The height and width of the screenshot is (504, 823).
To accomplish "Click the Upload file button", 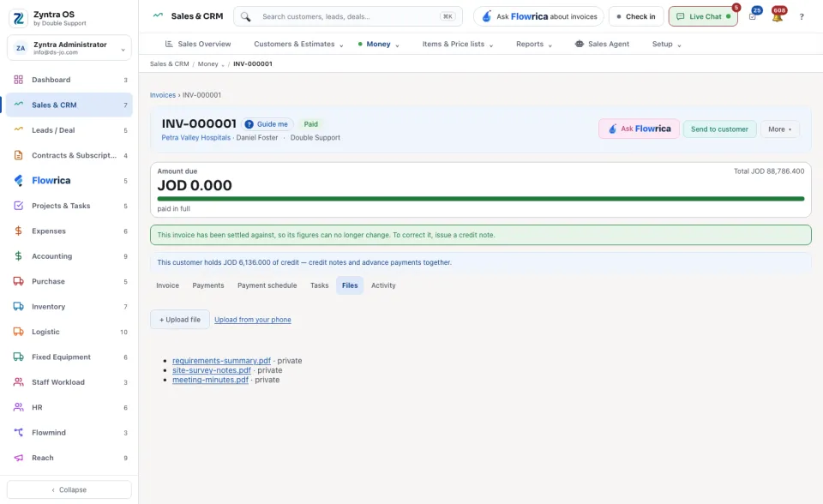I will pos(180,320).
